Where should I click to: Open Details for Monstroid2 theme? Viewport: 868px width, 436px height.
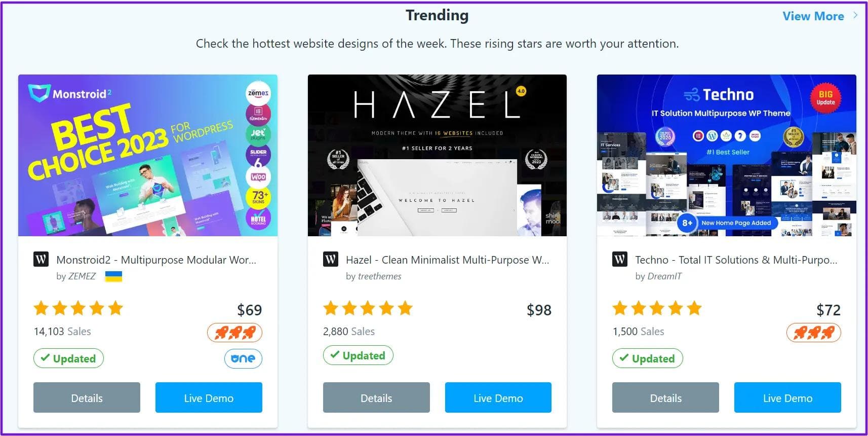[x=87, y=398]
